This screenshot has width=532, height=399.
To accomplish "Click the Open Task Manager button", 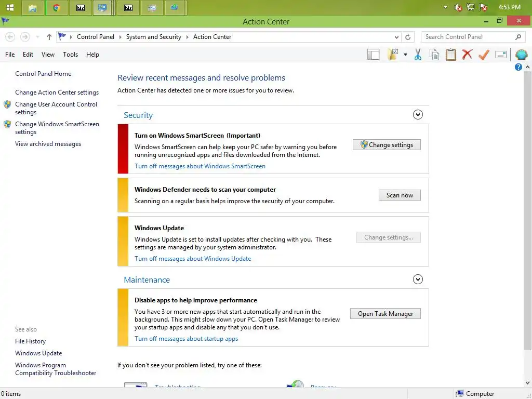I will tap(385, 314).
